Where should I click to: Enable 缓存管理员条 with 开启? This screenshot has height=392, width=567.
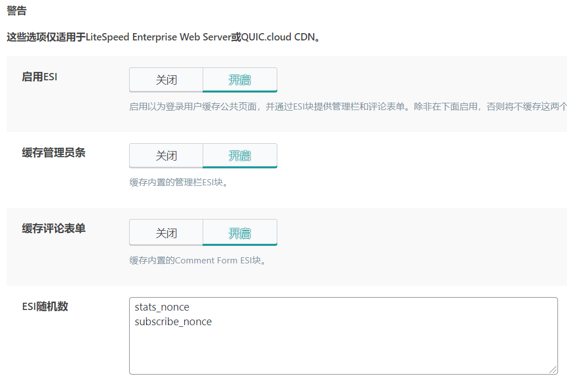tap(240, 156)
